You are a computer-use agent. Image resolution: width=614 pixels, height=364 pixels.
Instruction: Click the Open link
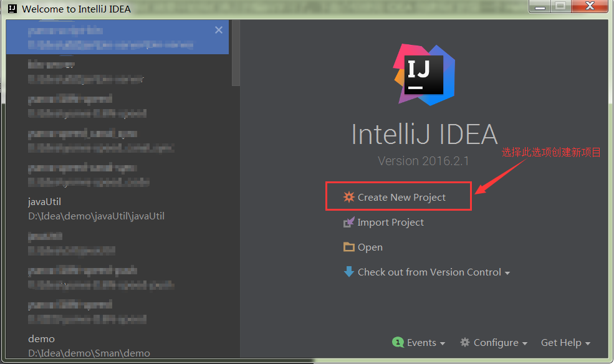[x=370, y=247]
